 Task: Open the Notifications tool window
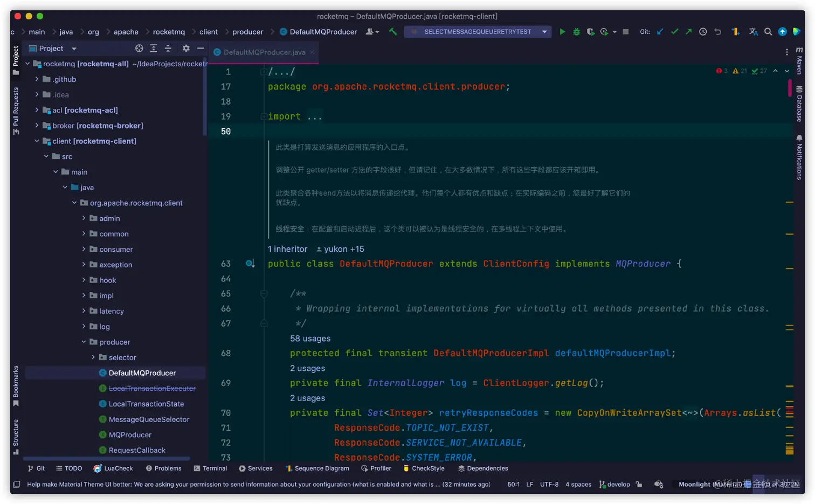click(799, 157)
